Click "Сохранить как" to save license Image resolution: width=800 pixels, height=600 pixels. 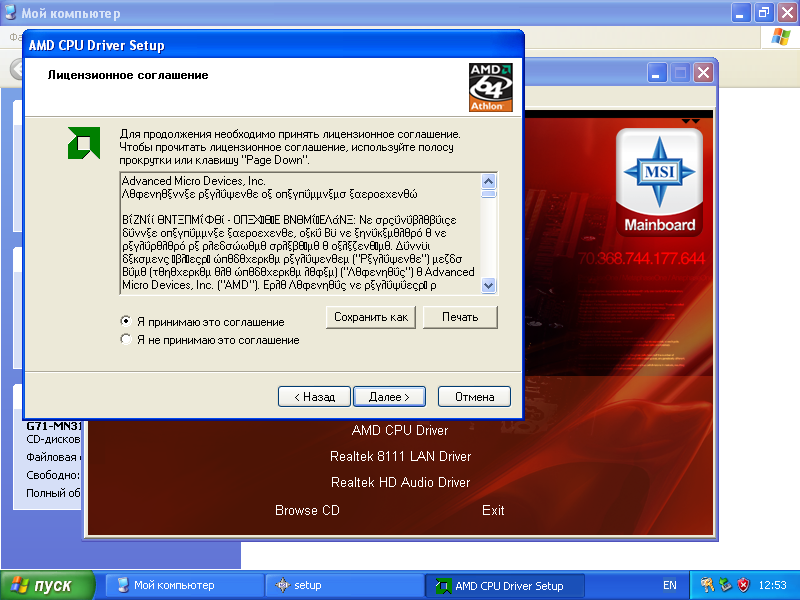click(x=371, y=317)
